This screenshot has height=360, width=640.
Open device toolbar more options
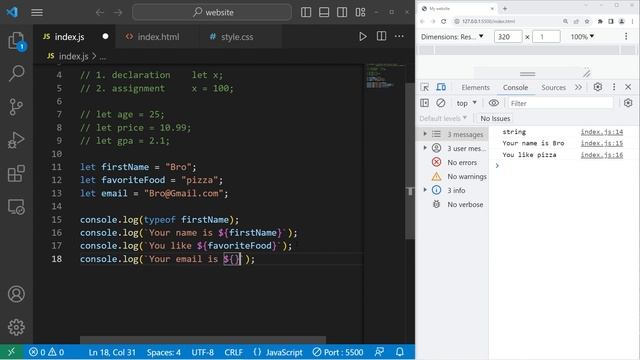(626, 36)
